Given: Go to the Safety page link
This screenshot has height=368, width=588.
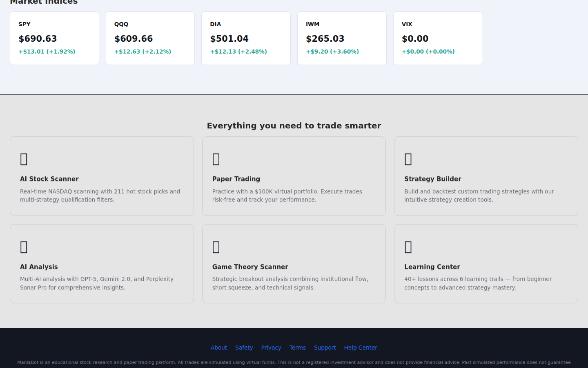Looking at the screenshot, I should (x=244, y=348).
